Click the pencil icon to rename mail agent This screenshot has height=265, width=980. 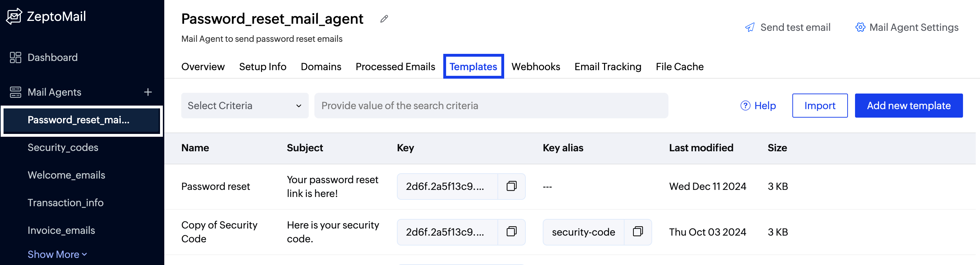384,19
